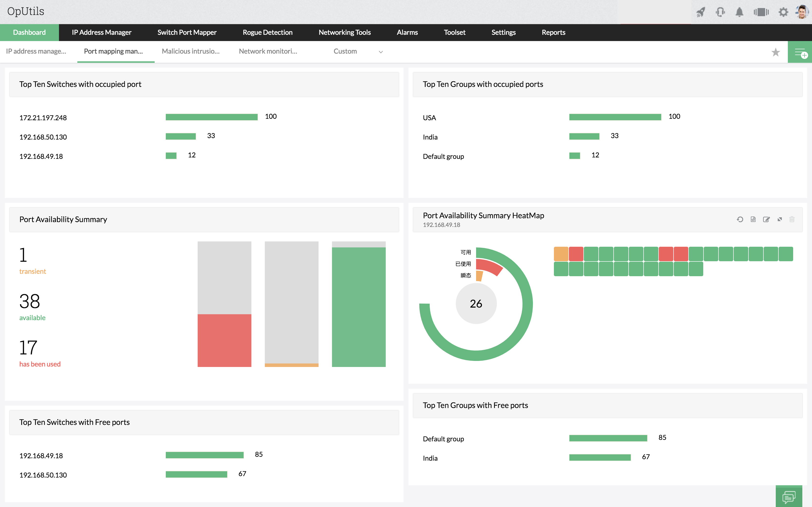Image resolution: width=812 pixels, height=507 pixels.
Task: Expand the Custom dashboard dropdown
Action: pos(380,52)
